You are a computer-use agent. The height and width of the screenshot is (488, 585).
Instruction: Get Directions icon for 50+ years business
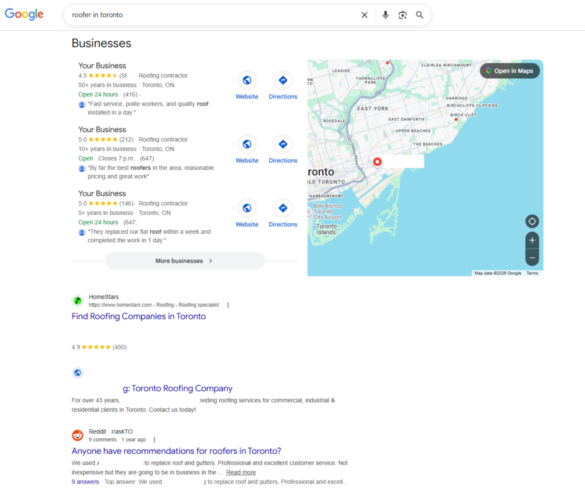tap(283, 80)
